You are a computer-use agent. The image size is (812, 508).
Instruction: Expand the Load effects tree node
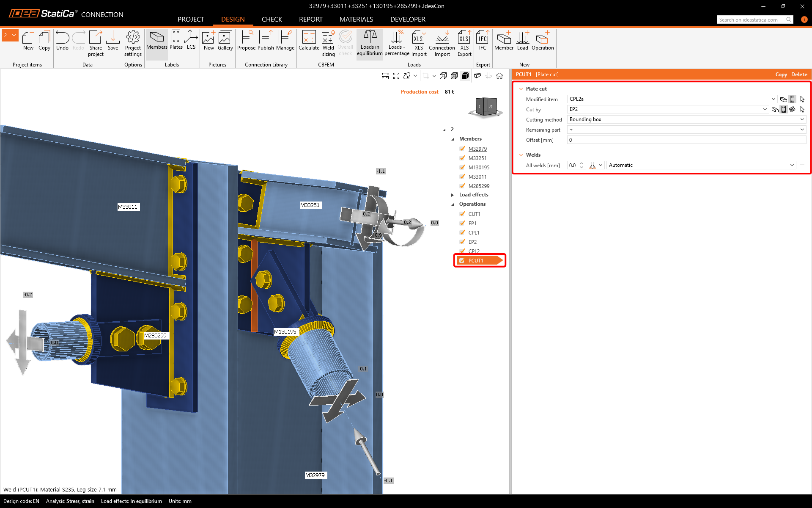pyautogui.click(x=453, y=195)
